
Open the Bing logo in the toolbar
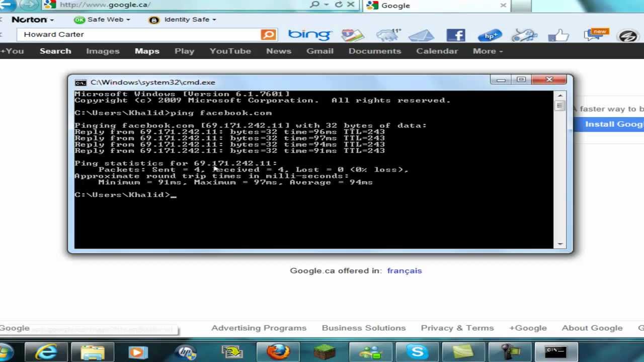tap(309, 35)
